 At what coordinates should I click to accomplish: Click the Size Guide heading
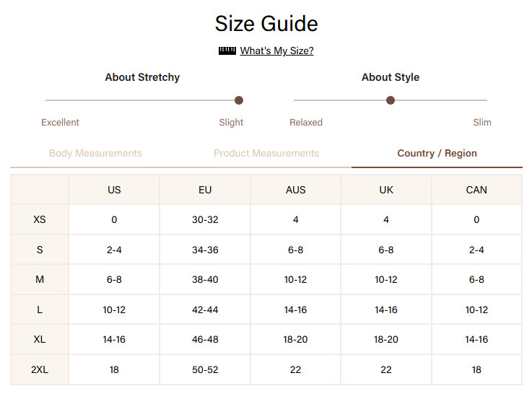(x=266, y=24)
